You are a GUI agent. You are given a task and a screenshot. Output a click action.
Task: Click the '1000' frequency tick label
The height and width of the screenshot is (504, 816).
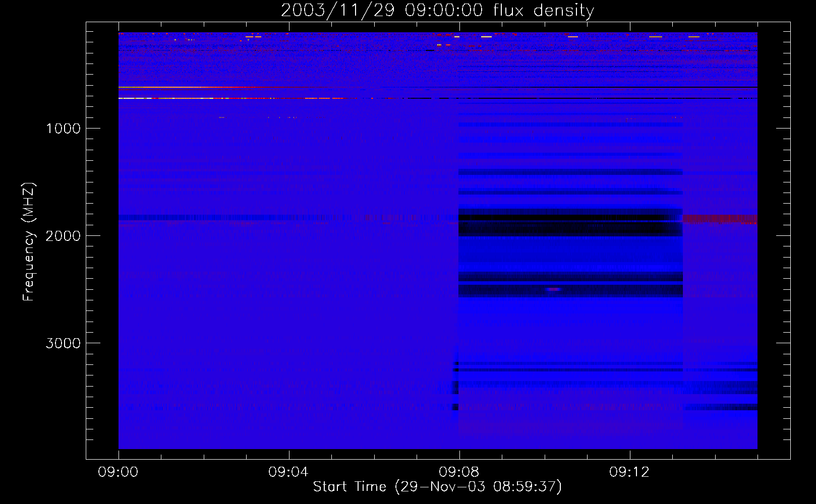63,129
